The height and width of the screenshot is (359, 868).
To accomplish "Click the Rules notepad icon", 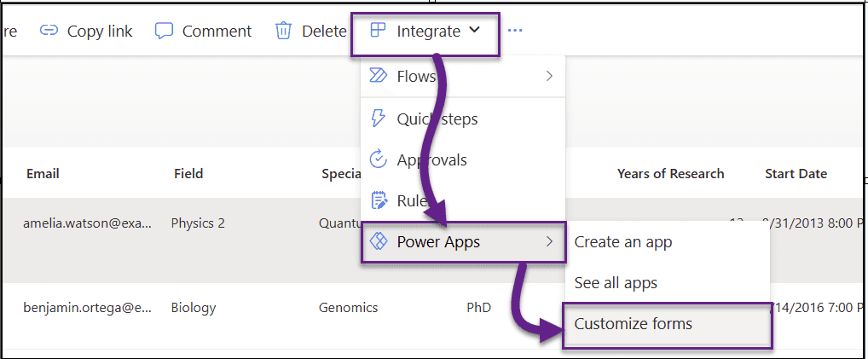I will pyautogui.click(x=378, y=200).
